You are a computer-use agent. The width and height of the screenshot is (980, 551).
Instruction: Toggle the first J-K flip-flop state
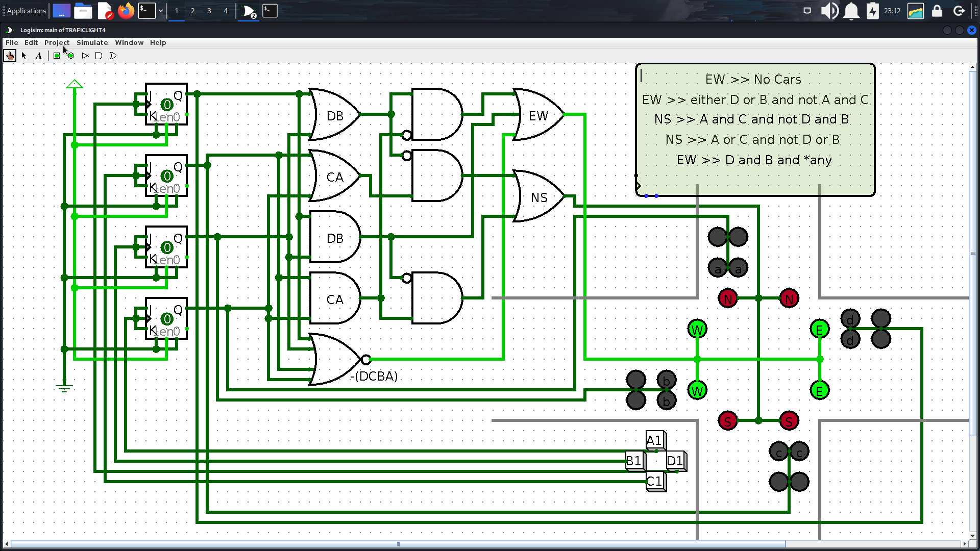[167, 105]
